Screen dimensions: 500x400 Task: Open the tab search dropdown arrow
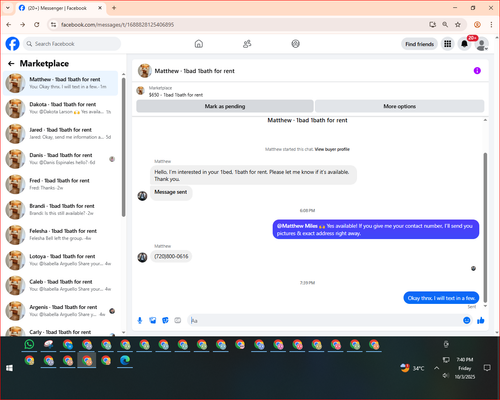click(8, 8)
